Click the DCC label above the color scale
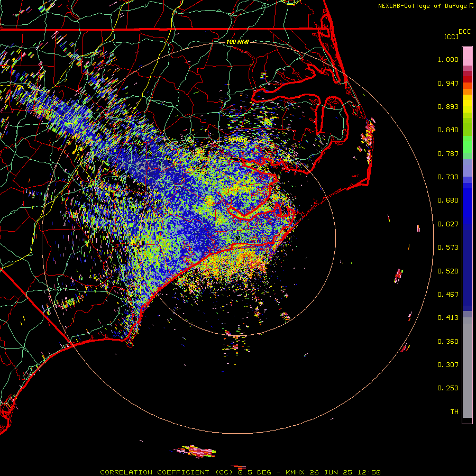Screen dimensions: 476x476 [464, 31]
